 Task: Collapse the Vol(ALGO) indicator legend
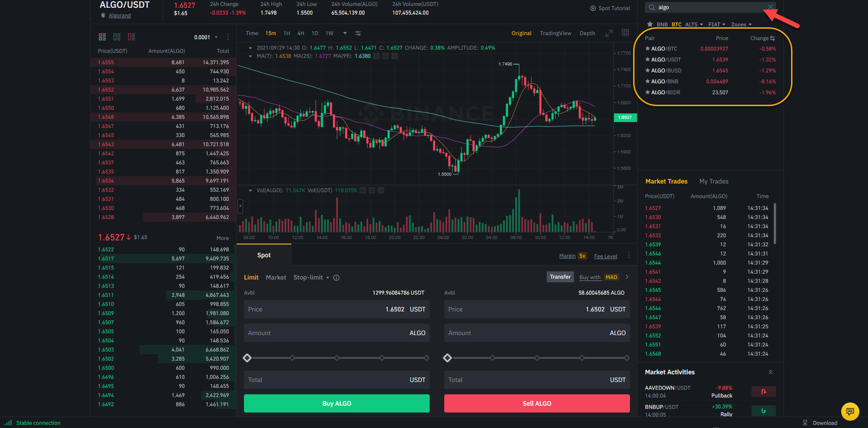250,190
